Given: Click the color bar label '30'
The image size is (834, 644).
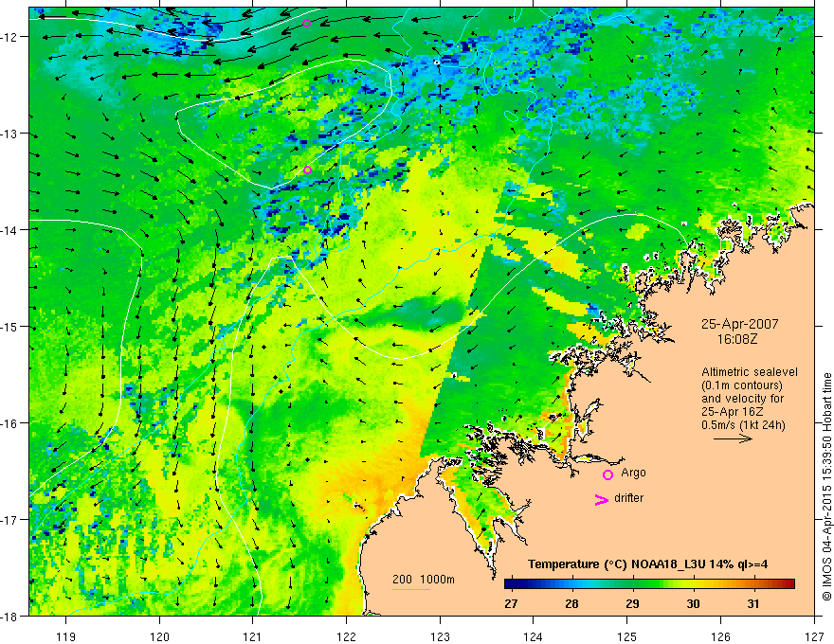Looking at the screenshot, I should [693, 604].
